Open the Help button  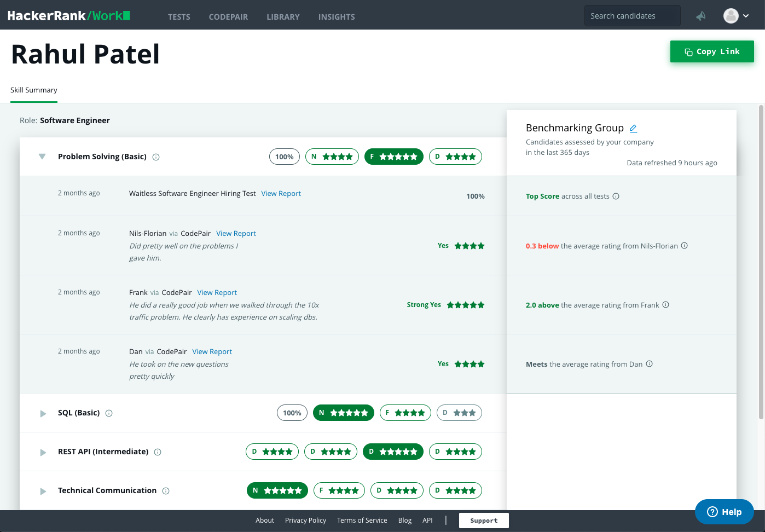(725, 512)
